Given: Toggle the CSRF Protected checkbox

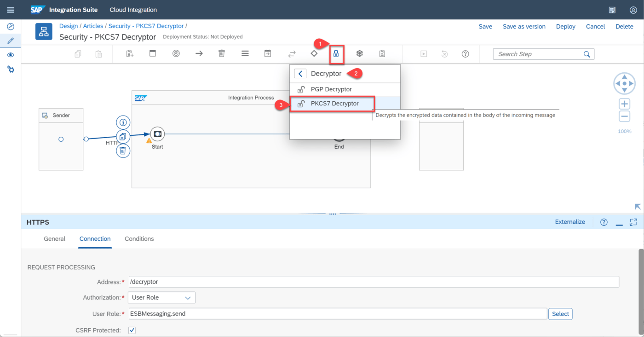Looking at the screenshot, I should click(x=132, y=330).
